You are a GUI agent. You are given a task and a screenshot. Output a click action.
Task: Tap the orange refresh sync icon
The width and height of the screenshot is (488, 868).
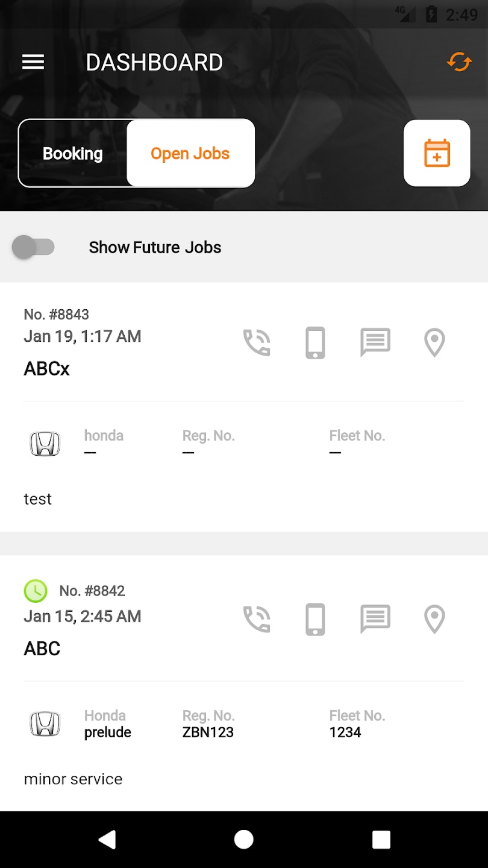(x=459, y=62)
